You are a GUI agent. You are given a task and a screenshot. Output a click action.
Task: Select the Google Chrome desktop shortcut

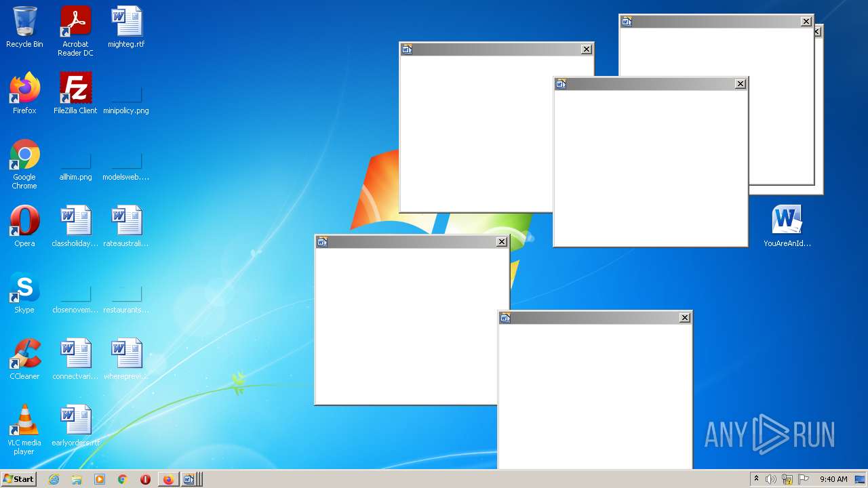[24, 164]
